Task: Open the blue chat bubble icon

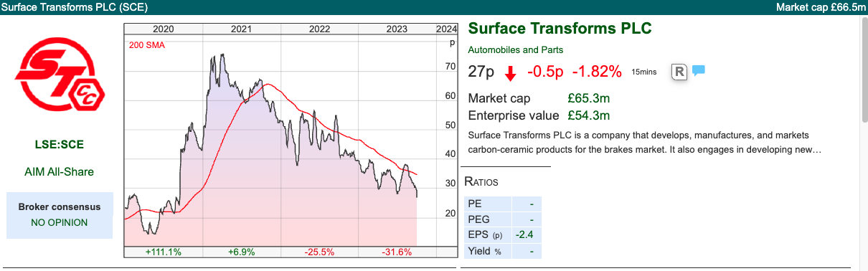Action: coord(699,71)
